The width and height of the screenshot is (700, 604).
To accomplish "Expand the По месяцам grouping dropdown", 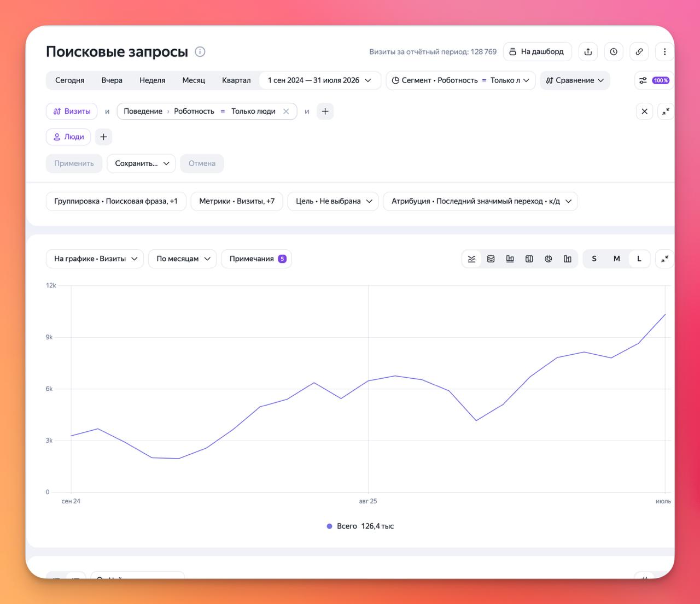I will pos(183,259).
